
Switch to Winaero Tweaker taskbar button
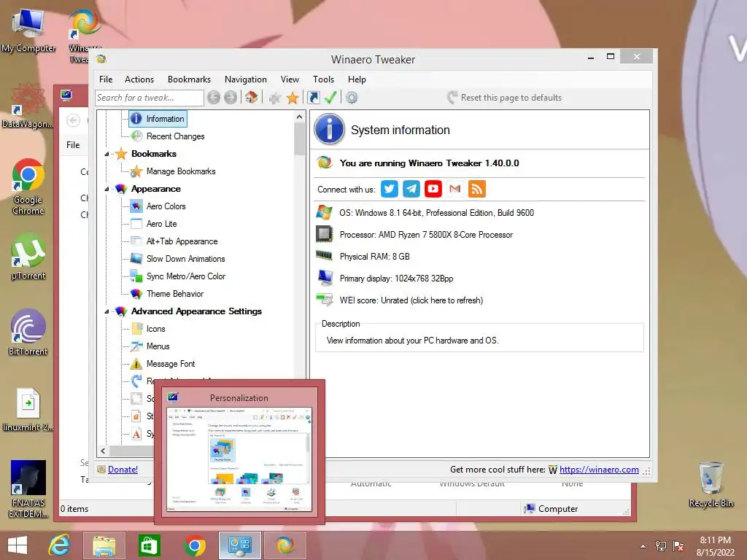pyautogui.click(x=285, y=545)
